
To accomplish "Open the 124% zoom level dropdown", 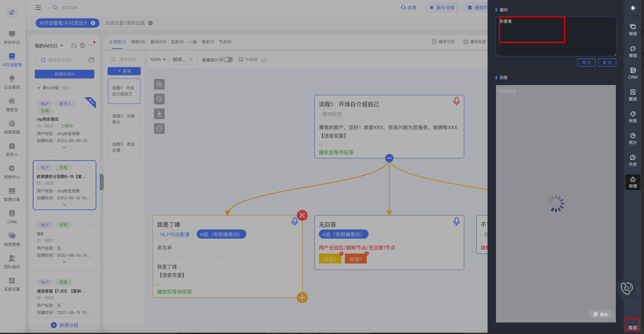I will 158,60.
